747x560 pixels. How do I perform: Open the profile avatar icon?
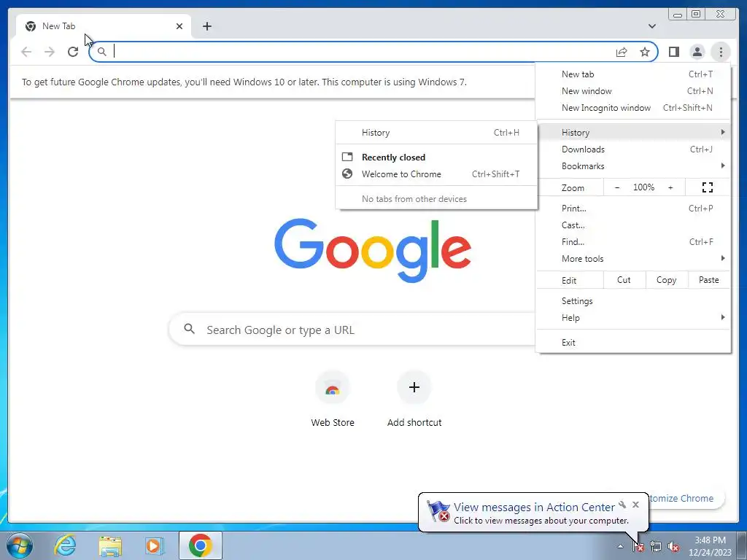pos(697,52)
